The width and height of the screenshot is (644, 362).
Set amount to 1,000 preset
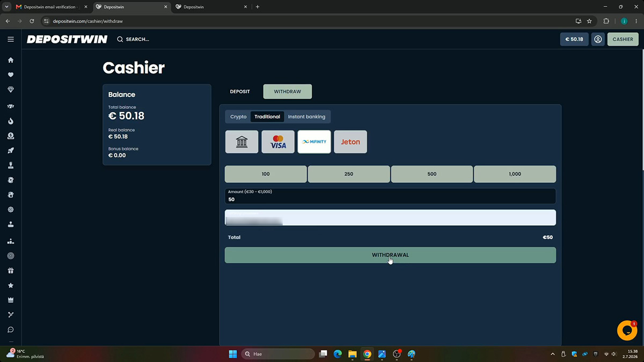click(x=515, y=174)
